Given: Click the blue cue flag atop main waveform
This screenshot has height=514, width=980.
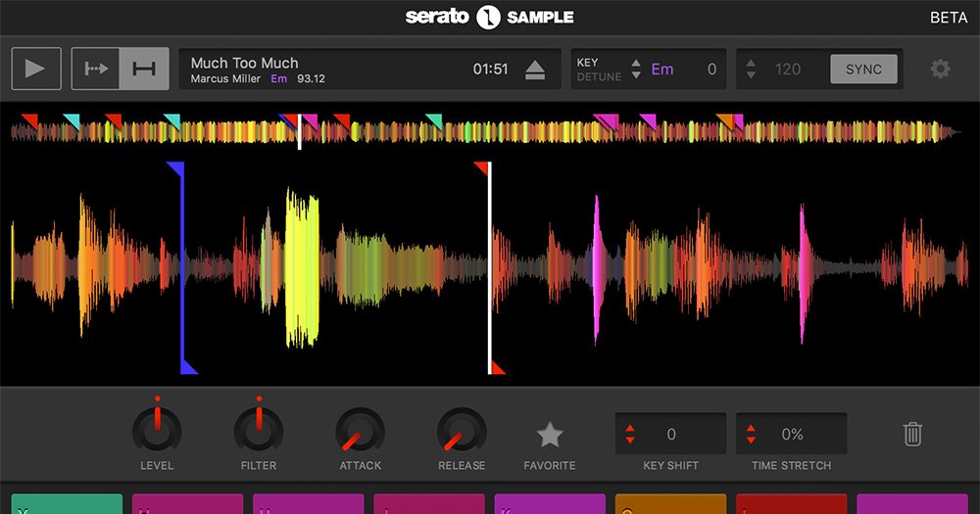Looking at the screenshot, I should click(x=176, y=168).
